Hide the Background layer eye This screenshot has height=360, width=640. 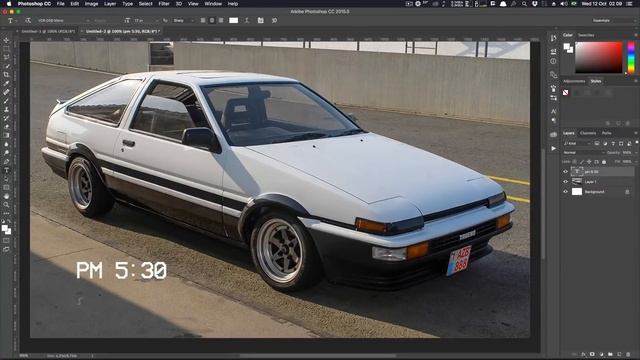[565, 191]
